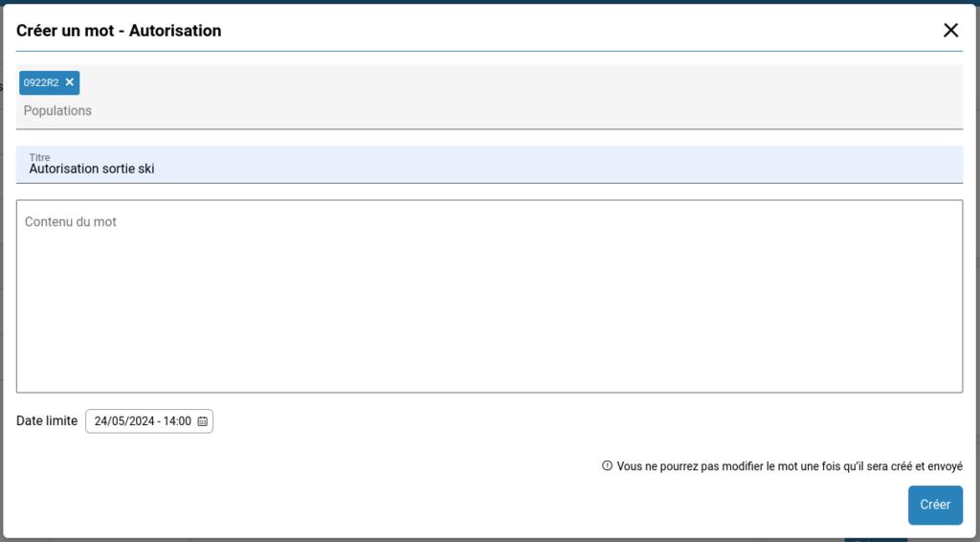Select the hour 14 in the deadline

click(170, 421)
